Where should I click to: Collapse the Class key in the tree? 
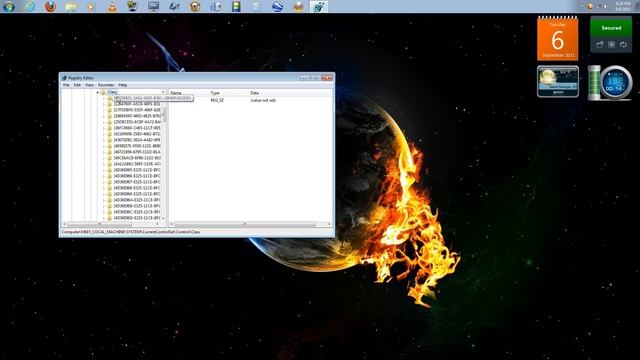[x=98, y=92]
